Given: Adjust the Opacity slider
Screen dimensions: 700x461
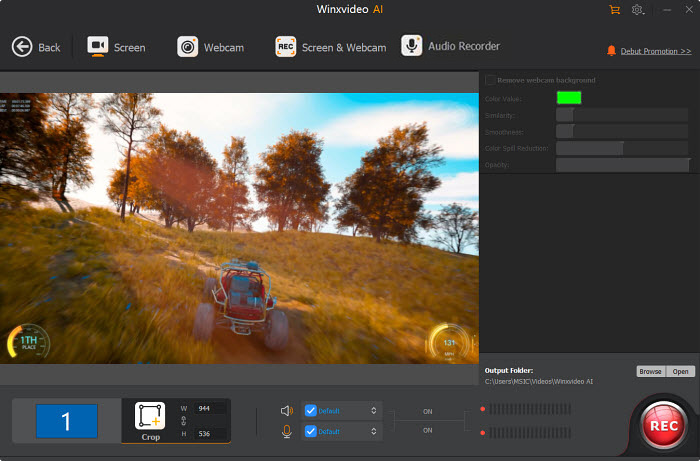Looking at the screenshot, I should tap(622, 165).
